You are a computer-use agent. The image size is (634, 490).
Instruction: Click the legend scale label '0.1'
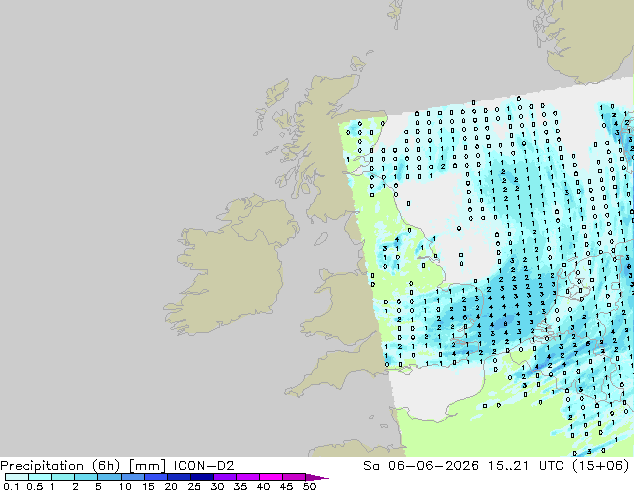coord(11,486)
